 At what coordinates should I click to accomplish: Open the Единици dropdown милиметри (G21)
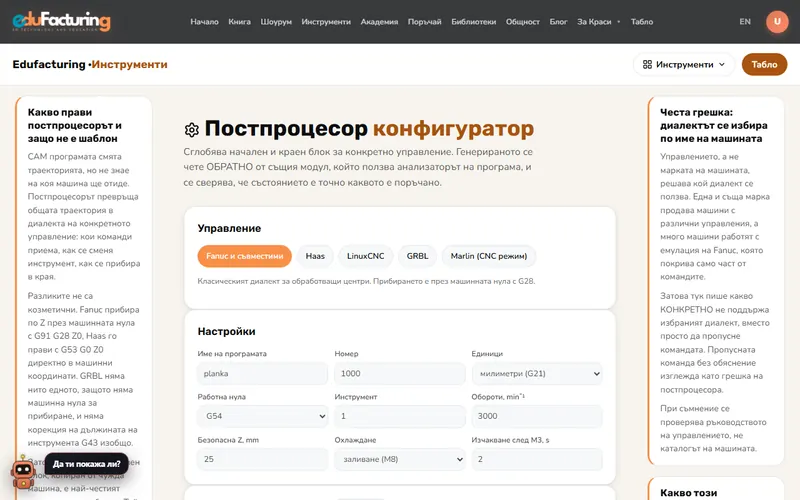click(537, 373)
